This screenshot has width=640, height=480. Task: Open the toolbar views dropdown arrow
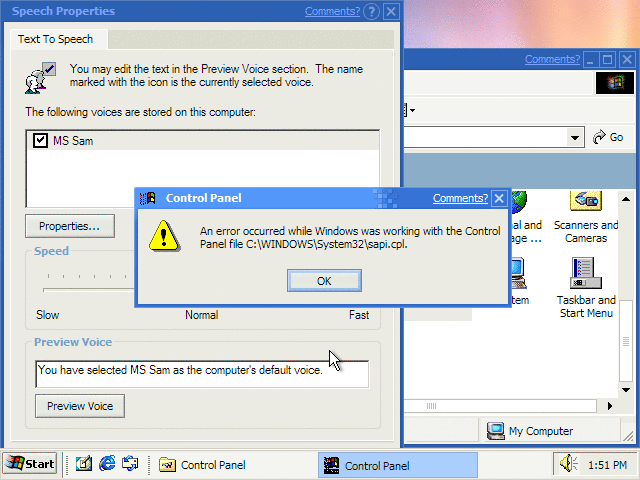[x=413, y=110]
